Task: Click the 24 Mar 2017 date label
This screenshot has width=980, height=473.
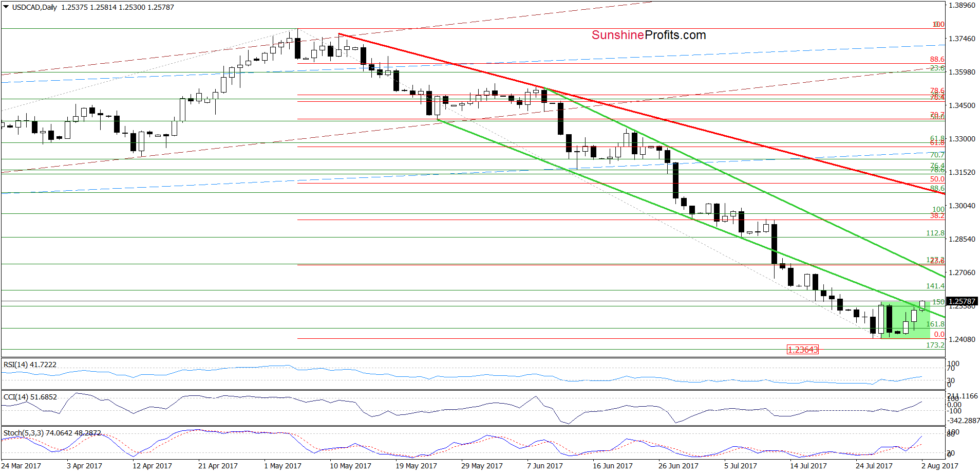Action: pyautogui.click(x=22, y=466)
